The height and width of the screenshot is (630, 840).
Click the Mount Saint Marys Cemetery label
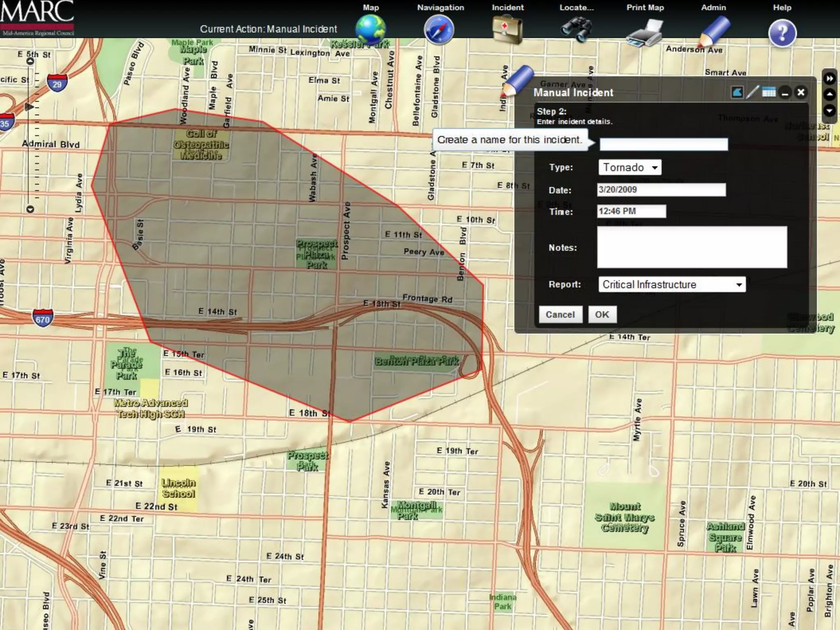click(x=625, y=517)
